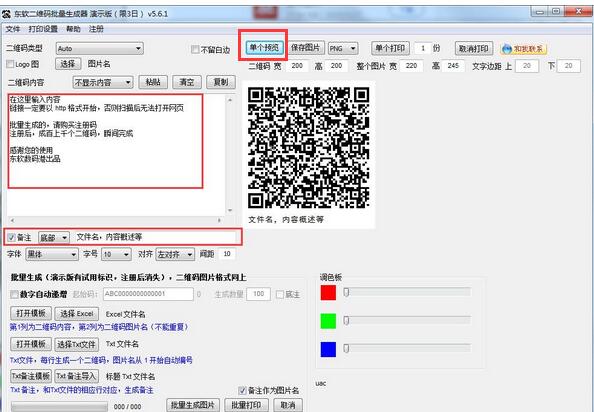The width and height of the screenshot is (594, 412).
Task: Click the content area horizontal scrollbar
Action: [x=116, y=220]
